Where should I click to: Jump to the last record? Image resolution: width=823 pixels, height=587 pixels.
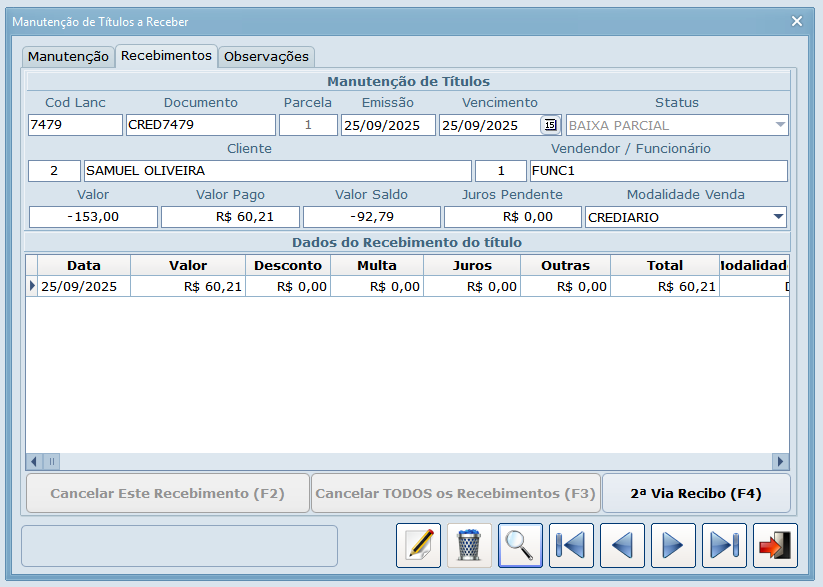click(724, 545)
